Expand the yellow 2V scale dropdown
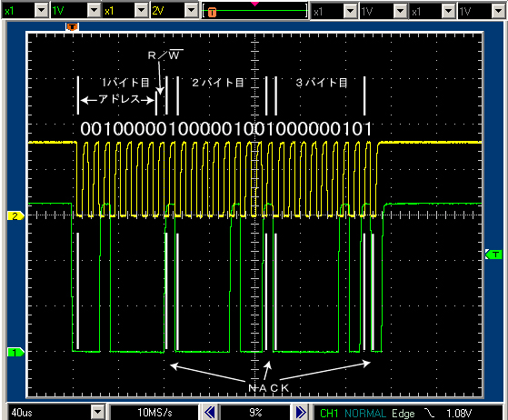 tap(191, 11)
